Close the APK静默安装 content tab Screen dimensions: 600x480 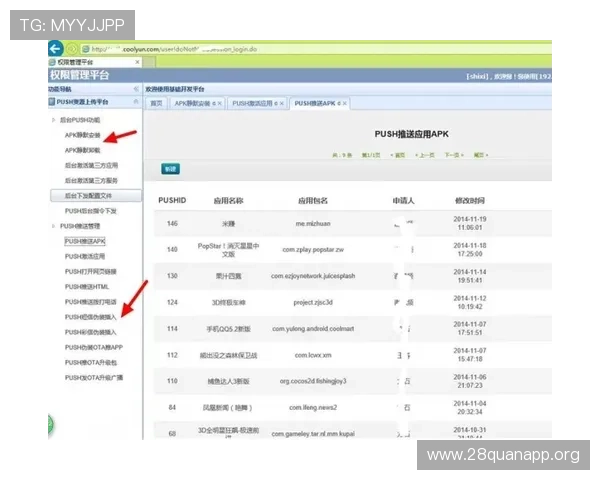220,103
